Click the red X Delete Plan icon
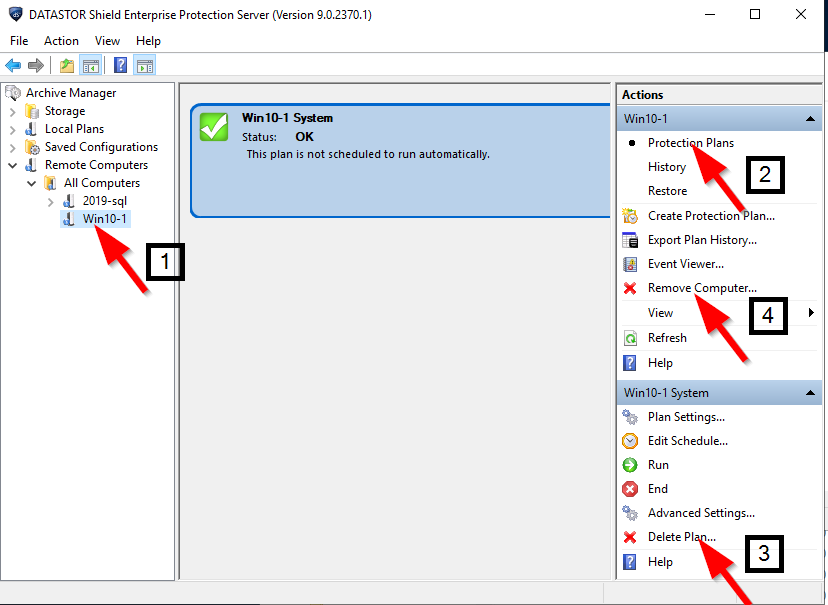The width and height of the screenshot is (828, 605). pos(629,537)
